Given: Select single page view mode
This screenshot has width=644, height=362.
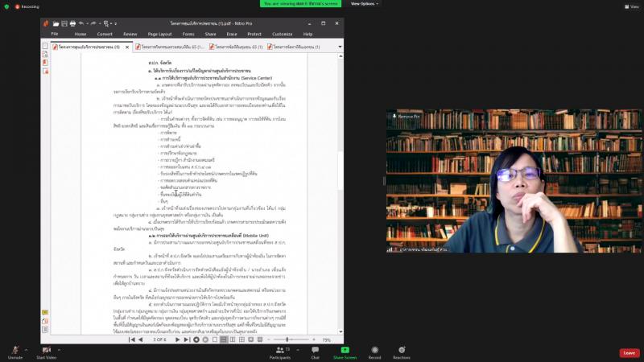Looking at the screenshot, I should (x=215, y=339).
